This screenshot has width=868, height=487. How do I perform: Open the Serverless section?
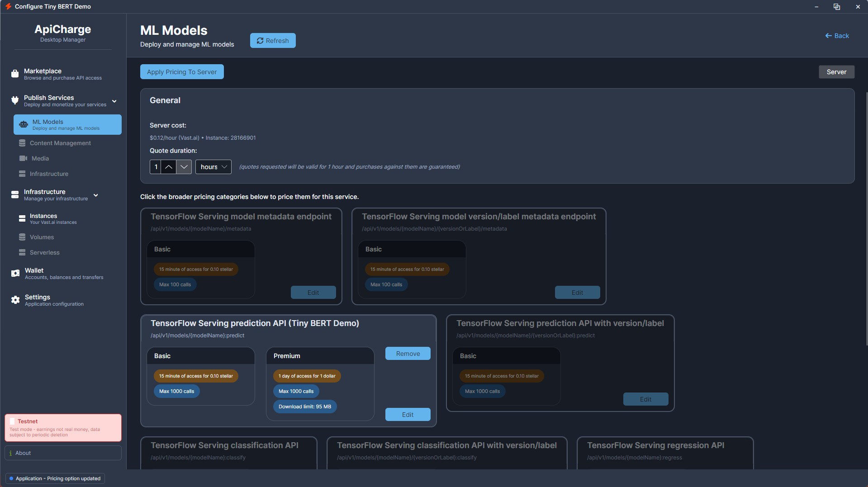pos(44,252)
